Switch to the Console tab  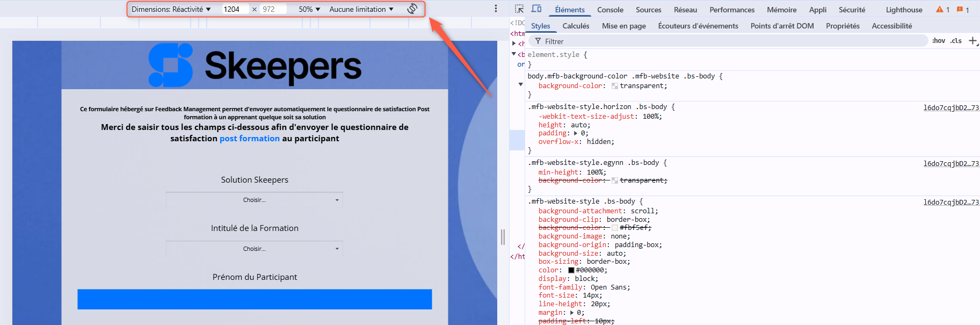click(611, 10)
